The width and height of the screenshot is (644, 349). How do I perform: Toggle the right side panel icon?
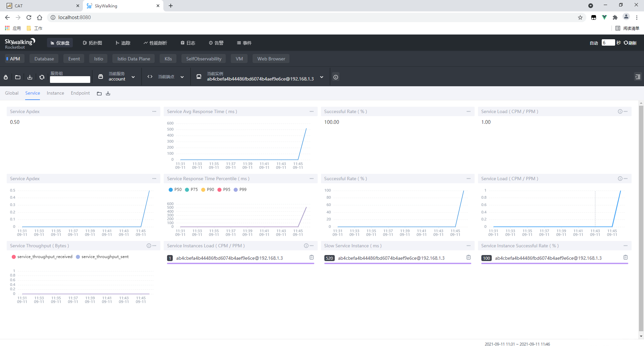[638, 77]
